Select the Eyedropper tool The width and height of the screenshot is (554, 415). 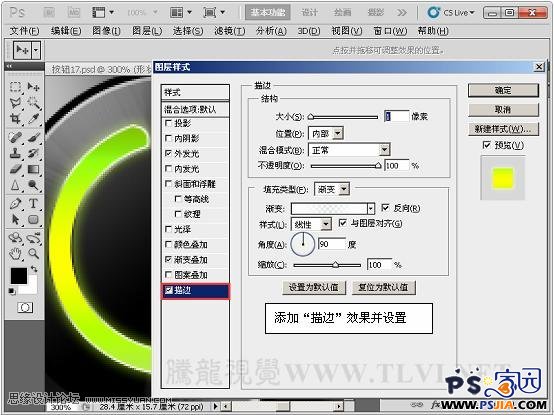[34, 119]
